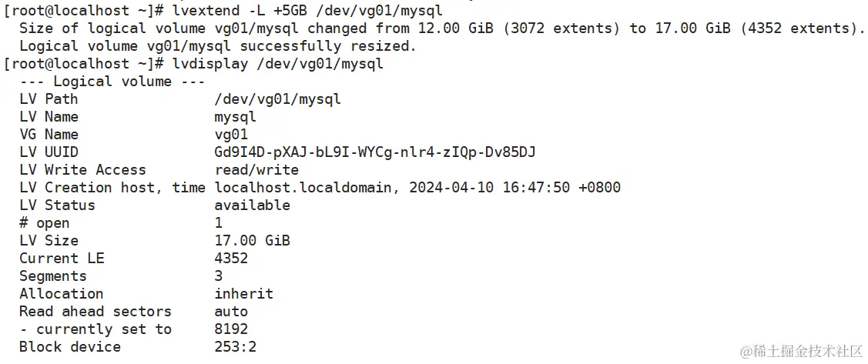Click the LV UUID string
The height and width of the screenshot is (364, 868).
point(374,152)
